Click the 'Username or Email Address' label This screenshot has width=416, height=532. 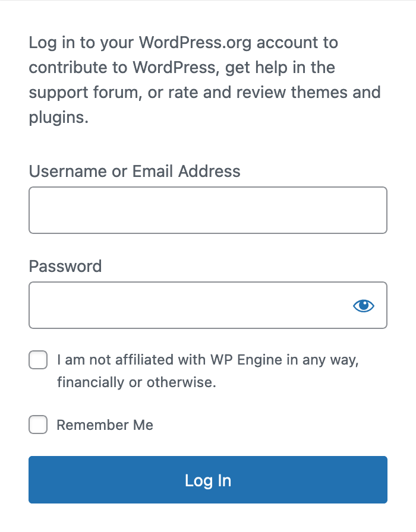(x=134, y=171)
